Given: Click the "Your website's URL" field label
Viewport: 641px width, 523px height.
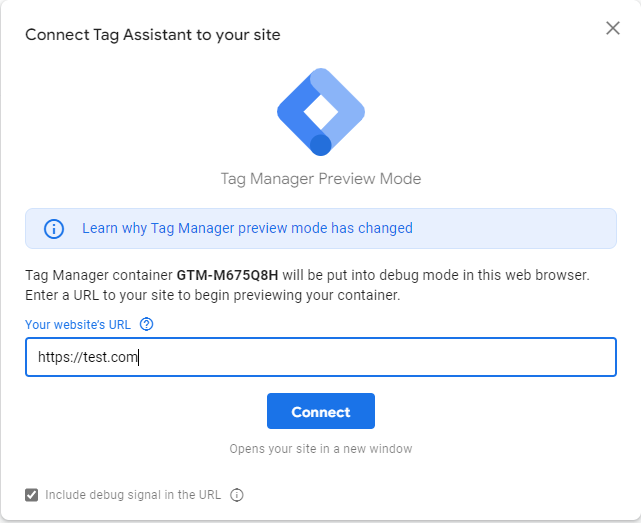Looking at the screenshot, I should pyautogui.click(x=80, y=324).
